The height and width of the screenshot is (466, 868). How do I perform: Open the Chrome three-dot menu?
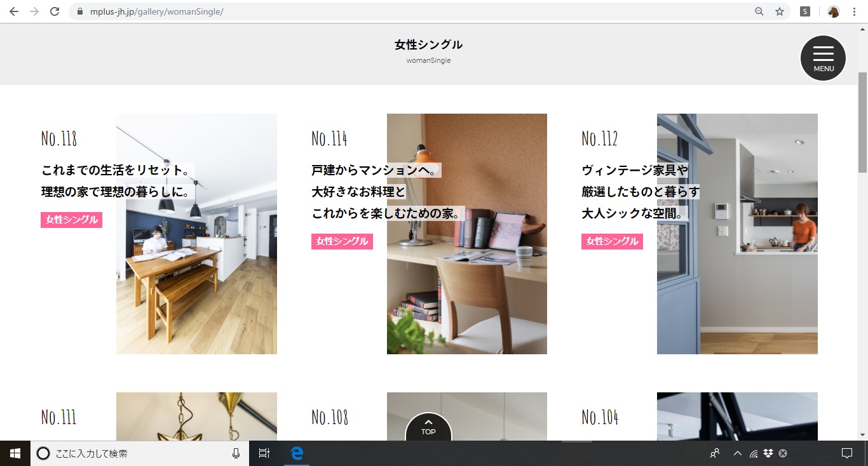click(x=854, y=11)
